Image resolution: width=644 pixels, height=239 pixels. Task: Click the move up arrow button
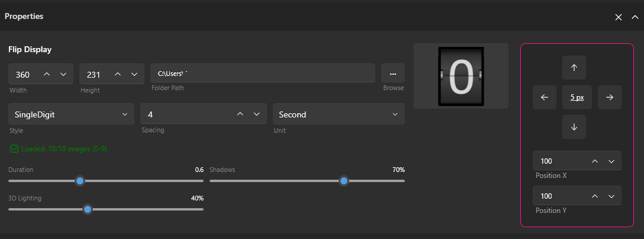pyautogui.click(x=574, y=68)
